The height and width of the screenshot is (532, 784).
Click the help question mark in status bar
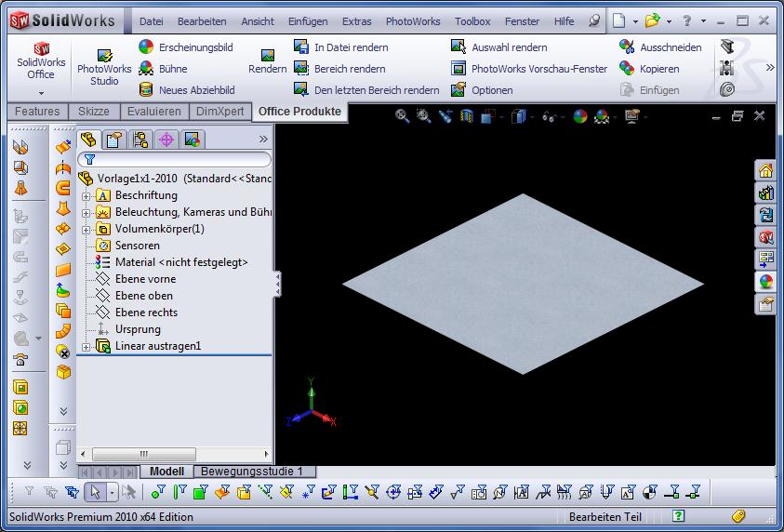[x=680, y=516]
